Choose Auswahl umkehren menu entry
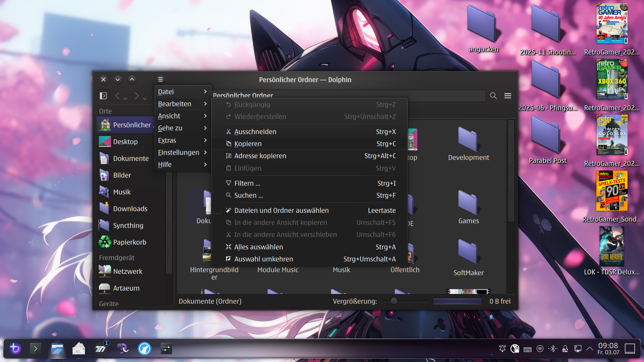The height and width of the screenshot is (362, 644). pyautogui.click(x=310, y=259)
